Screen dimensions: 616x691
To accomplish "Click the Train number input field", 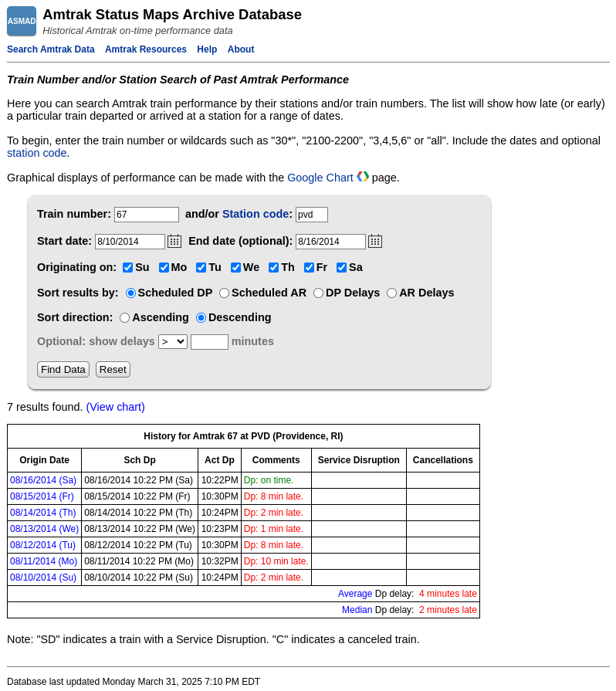I will click(147, 215).
